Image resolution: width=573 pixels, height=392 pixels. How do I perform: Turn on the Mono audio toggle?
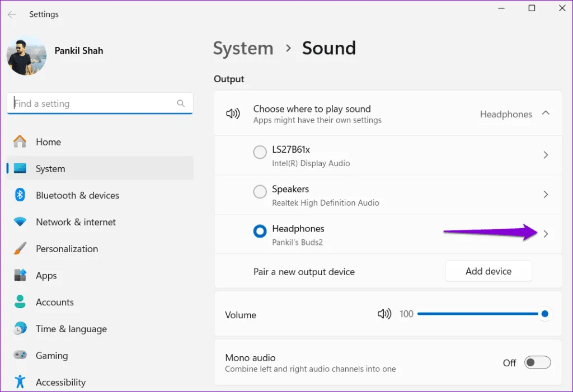click(537, 363)
